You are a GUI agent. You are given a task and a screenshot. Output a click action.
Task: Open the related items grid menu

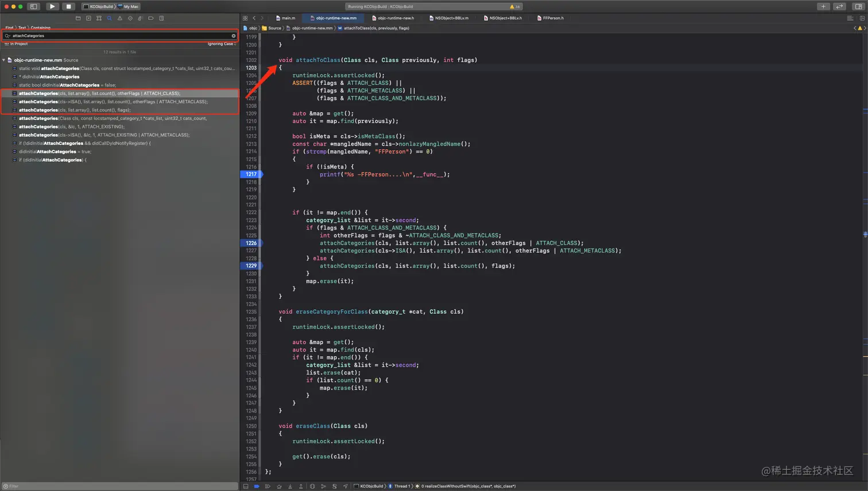245,18
